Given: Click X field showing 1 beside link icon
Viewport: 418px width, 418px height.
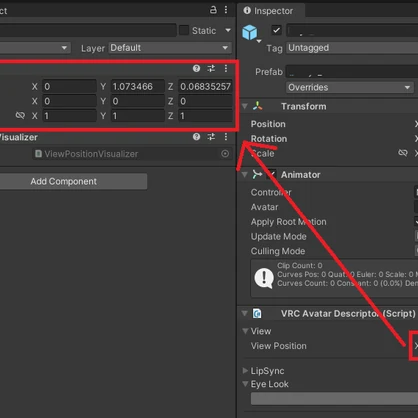Looking at the screenshot, I should point(69,116).
